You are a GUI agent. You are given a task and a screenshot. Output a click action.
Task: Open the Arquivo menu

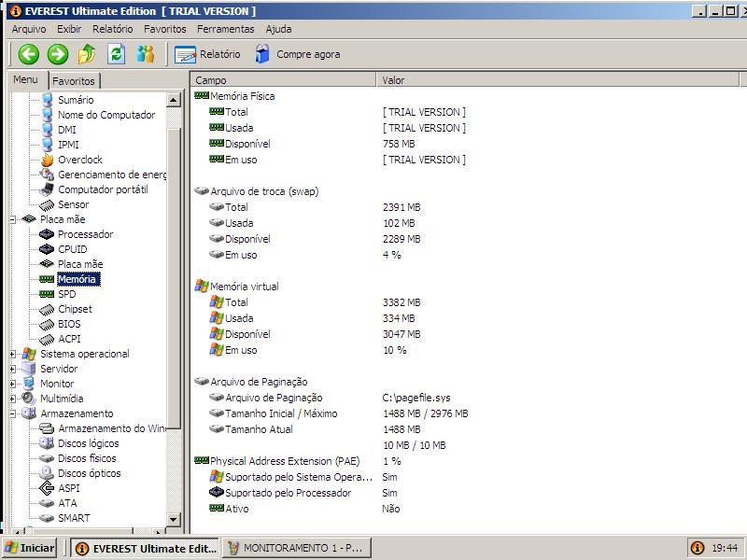coord(29,29)
